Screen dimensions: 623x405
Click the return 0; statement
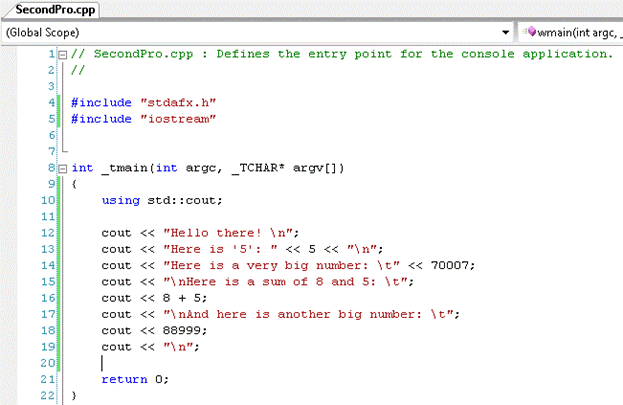tap(135, 380)
